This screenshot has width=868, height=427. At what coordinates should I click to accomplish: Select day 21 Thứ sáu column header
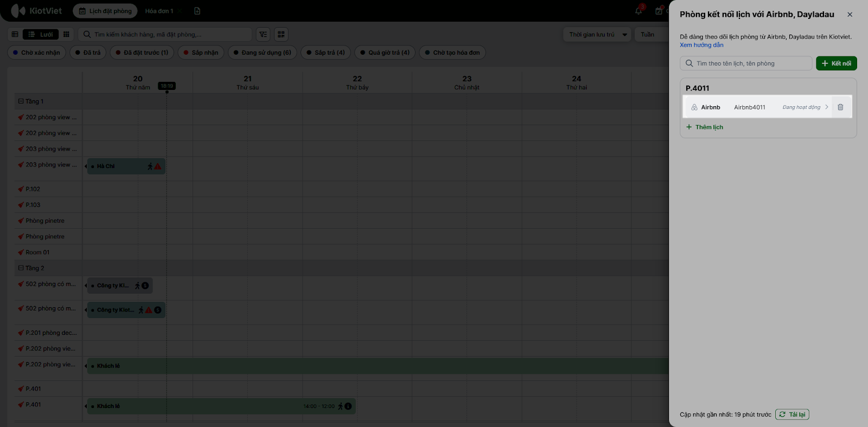248,82
